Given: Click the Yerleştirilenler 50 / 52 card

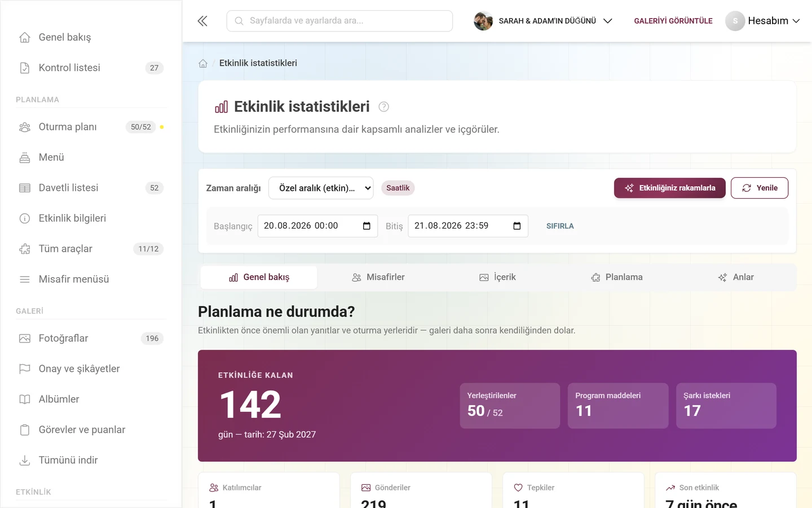Looking at the screenshot, I should point(510,406).
